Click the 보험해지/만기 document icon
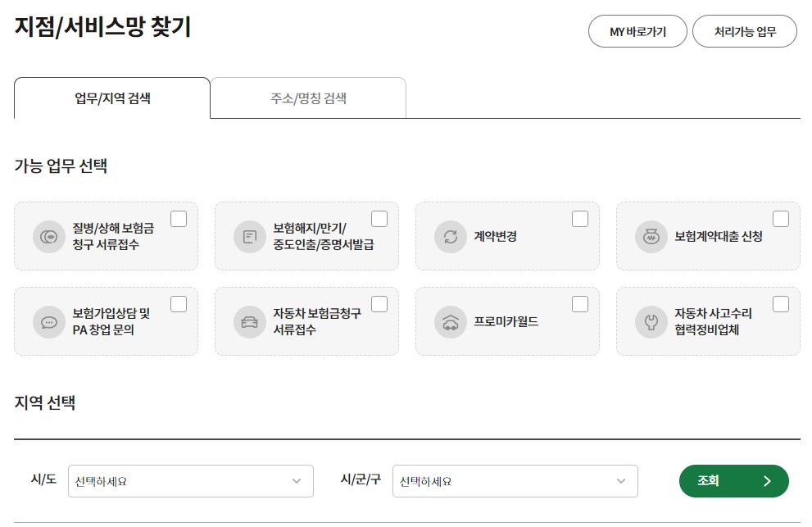 coord(249,235)
